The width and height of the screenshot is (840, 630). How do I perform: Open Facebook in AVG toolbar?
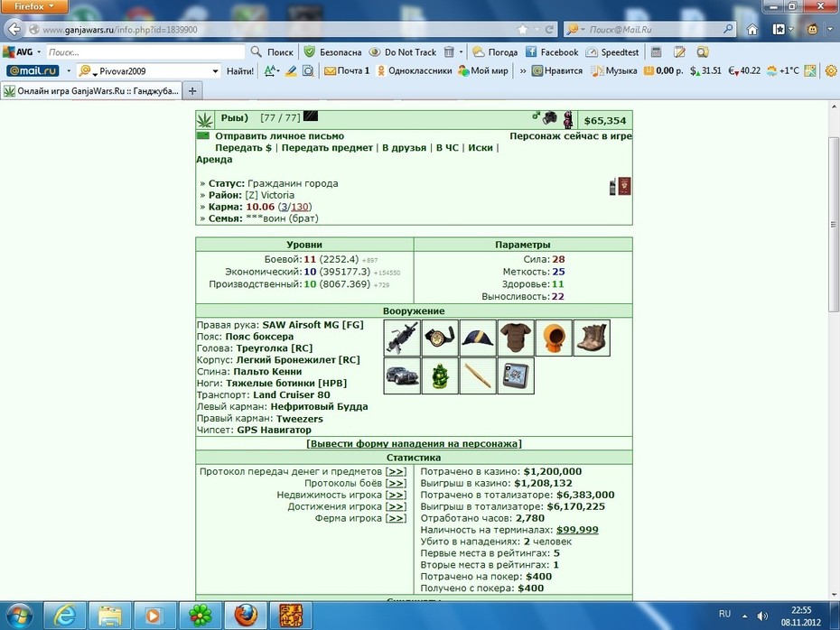coord(552,52)
